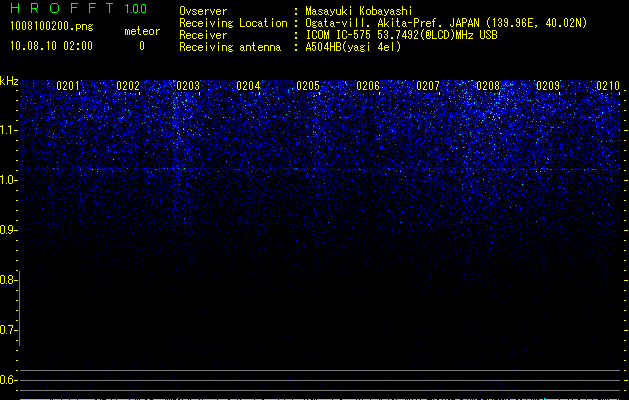629x400 pixels.
Task: Click the 0.9 frequency axis label
Action: pos(8,230)
